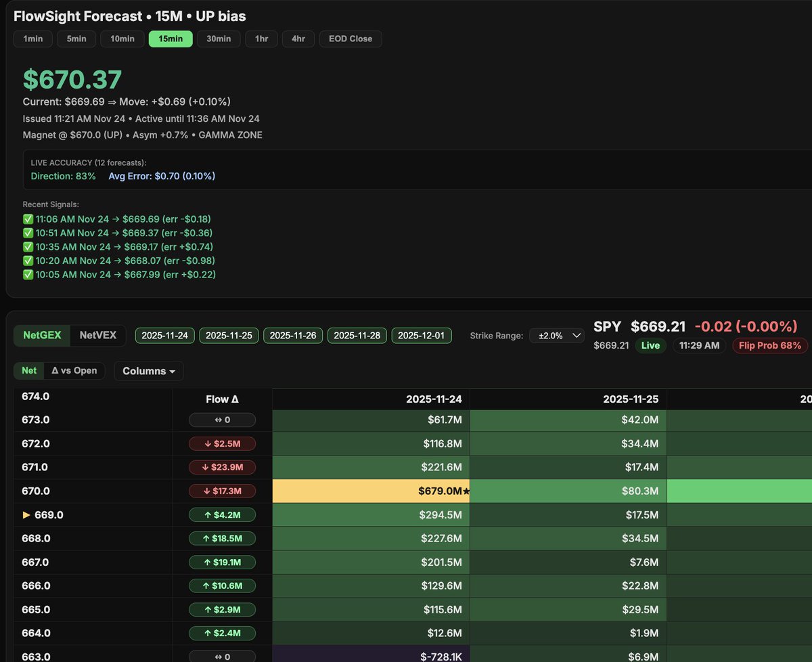The height and width of the screenshot is (662, 812).
Task: Select the Net display mode
Action: 29,370
